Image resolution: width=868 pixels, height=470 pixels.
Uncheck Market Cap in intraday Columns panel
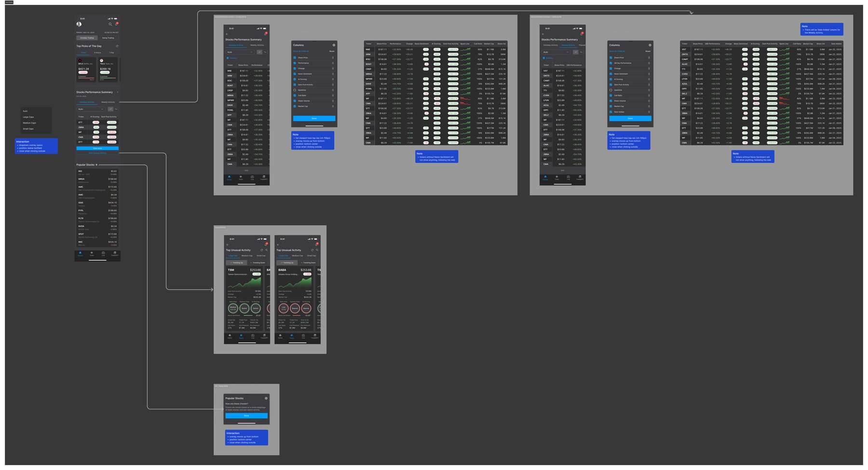click(295, 106)
